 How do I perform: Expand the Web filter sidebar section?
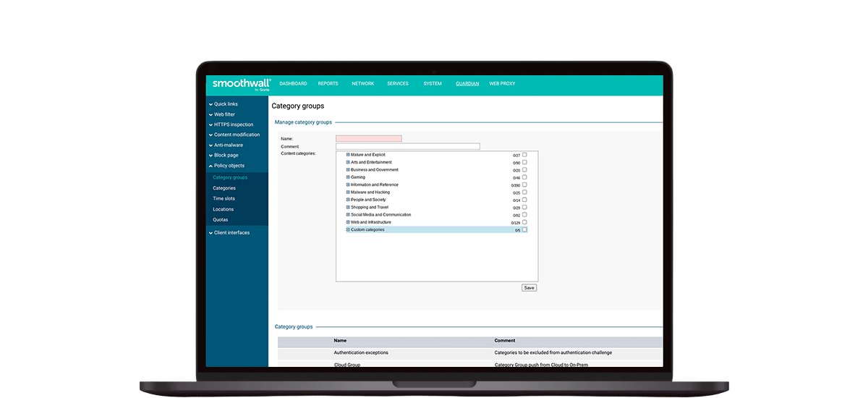[x=222, y=114]
